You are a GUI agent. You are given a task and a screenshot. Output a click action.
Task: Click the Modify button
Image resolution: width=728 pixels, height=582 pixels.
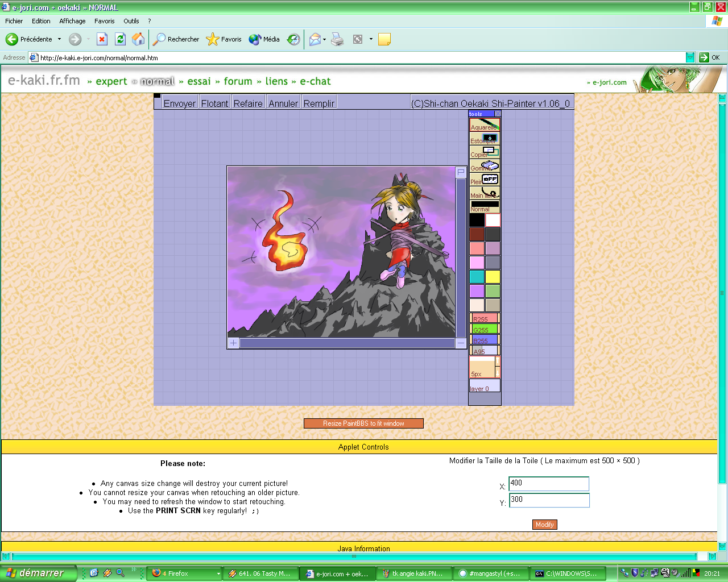coord(545,525)
